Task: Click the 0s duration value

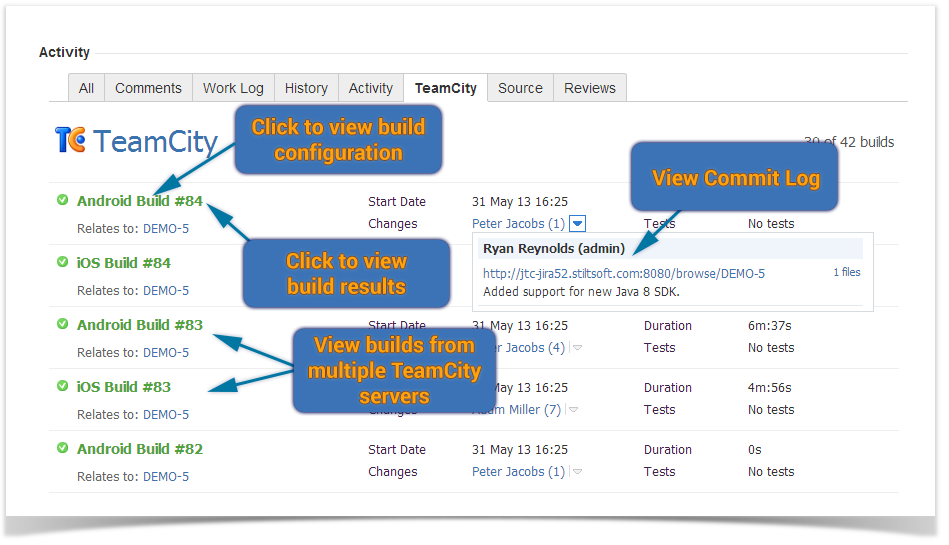Action: [754, 450]
